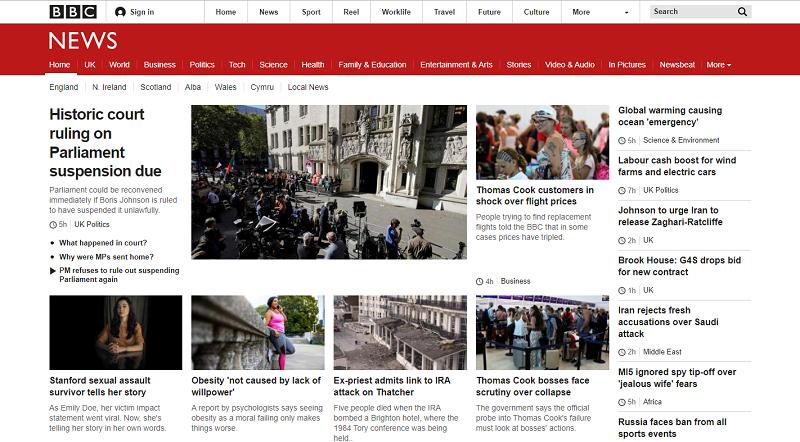Image resolution: width=800 pixels, height=442 pixels.
Task: Select N. Ireland regional link
Action: point(109,87)
